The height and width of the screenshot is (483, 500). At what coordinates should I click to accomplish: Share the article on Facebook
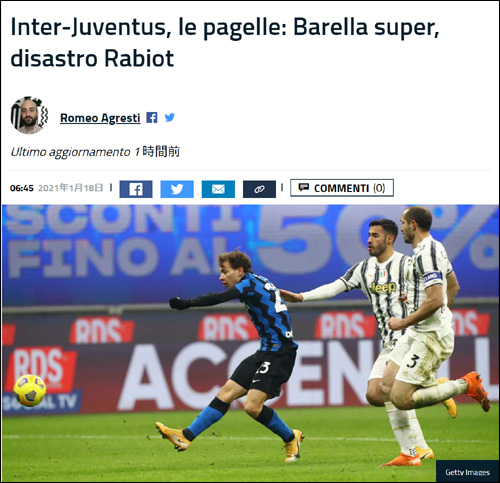point(136,189)
